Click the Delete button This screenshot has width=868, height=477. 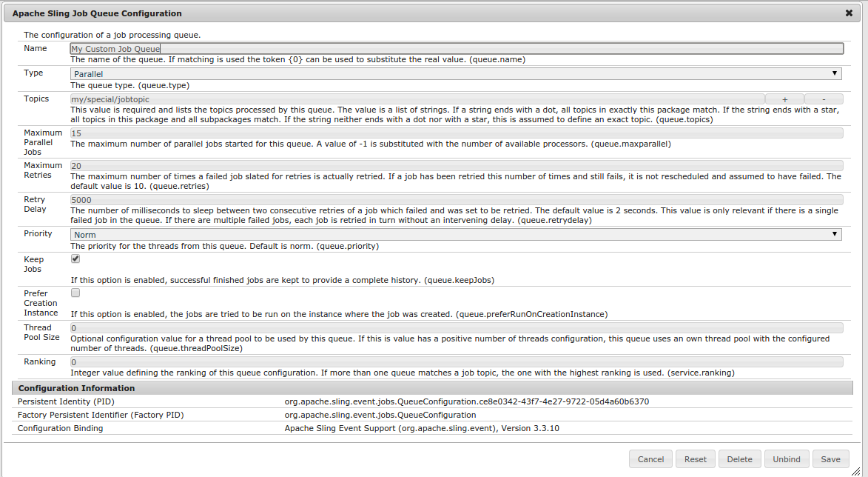[739, 459]
